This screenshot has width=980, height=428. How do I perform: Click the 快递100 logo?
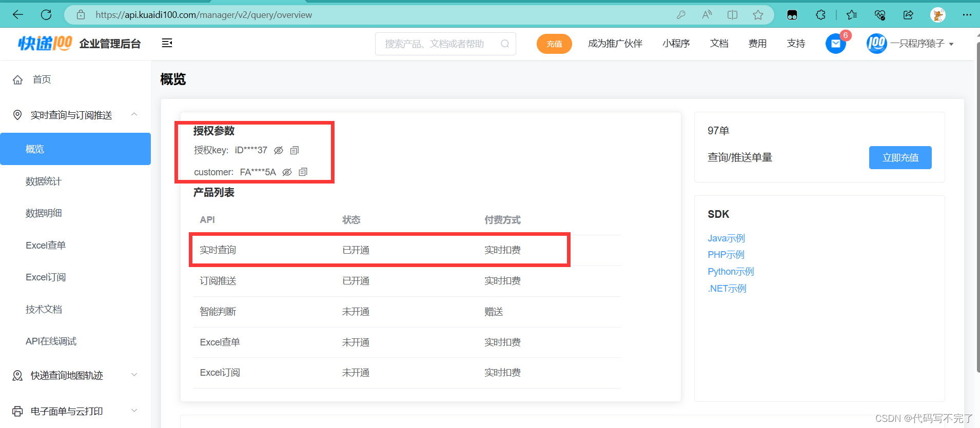coord(45,44)
